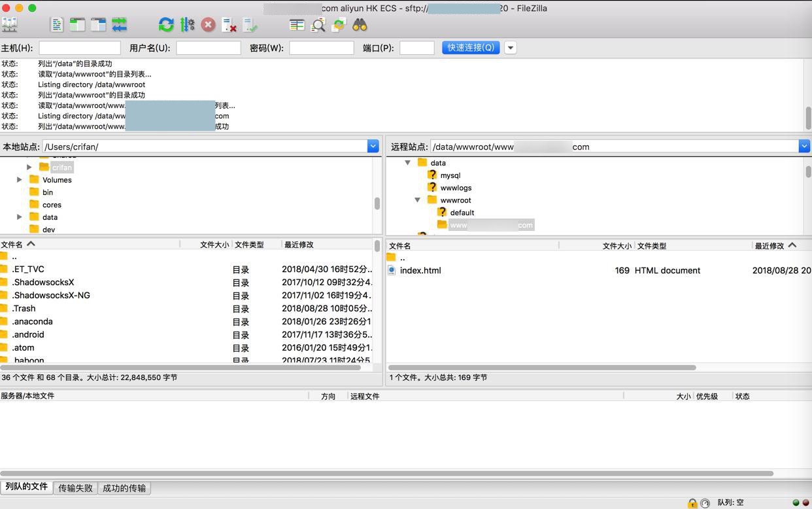Open the Site Manager icon
This screenshot has height=509, width=812.
(10, 25)
